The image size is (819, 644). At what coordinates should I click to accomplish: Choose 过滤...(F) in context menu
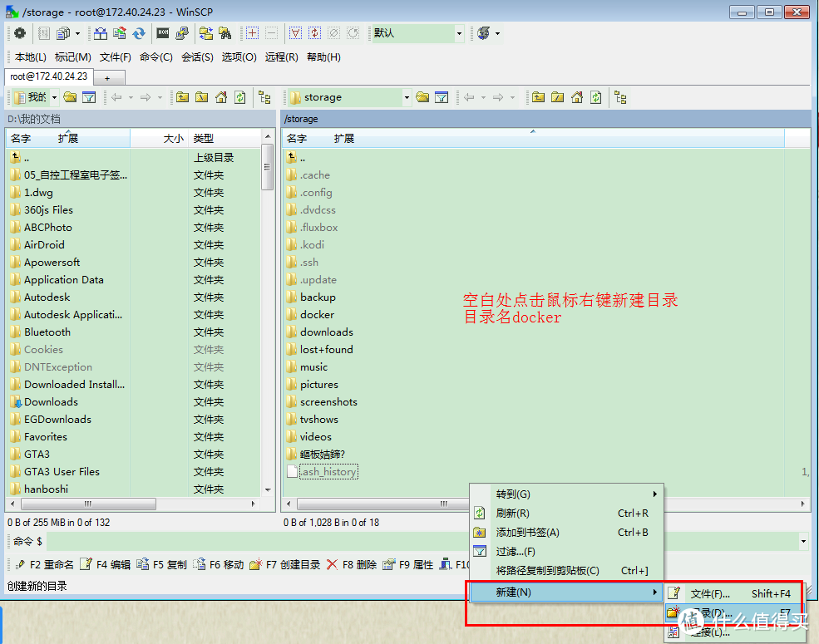[567, 552]
